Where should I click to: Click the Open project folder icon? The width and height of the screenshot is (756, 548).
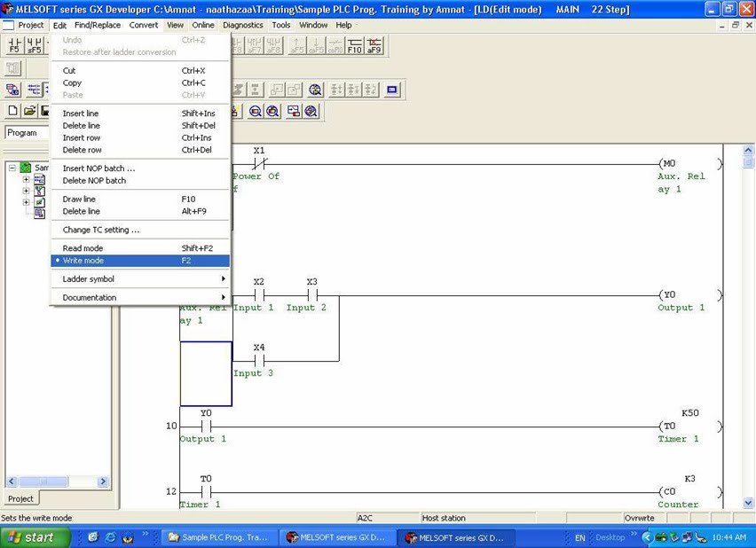(x=30, y=111)
